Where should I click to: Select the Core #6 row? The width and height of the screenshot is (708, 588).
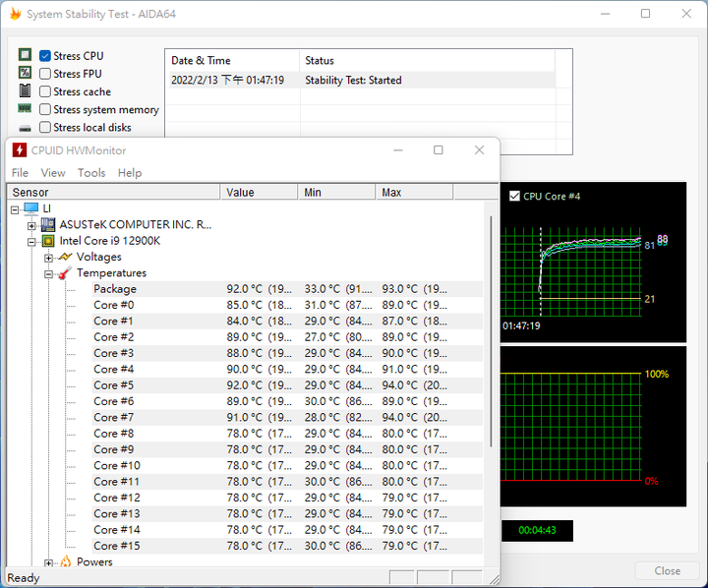pos(287,401)
